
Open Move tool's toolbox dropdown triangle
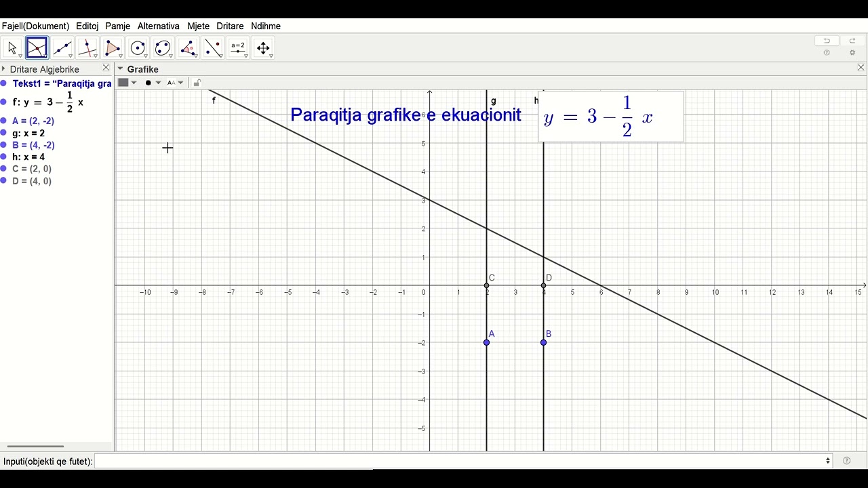pyautogui.click(x=20, y=56)
